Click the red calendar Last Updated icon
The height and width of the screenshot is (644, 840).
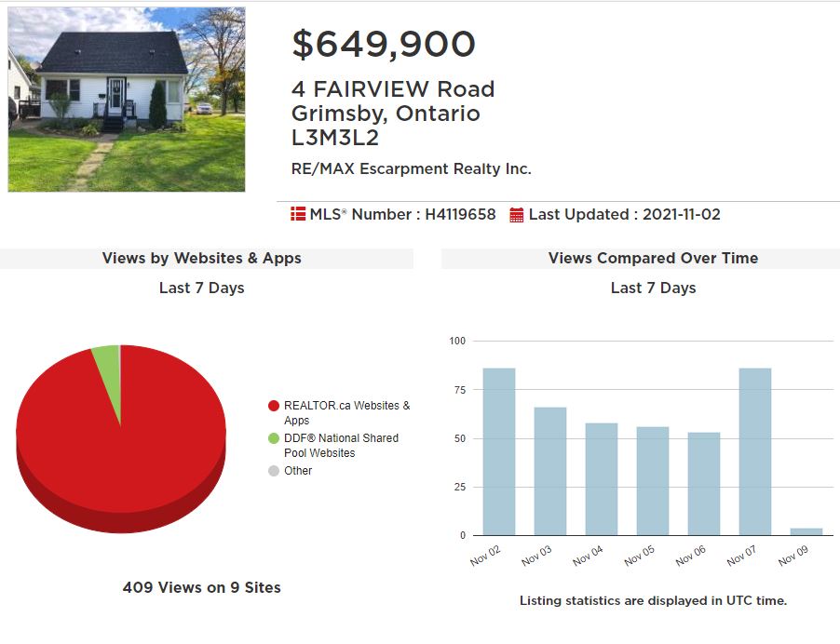tap(517, 215)
